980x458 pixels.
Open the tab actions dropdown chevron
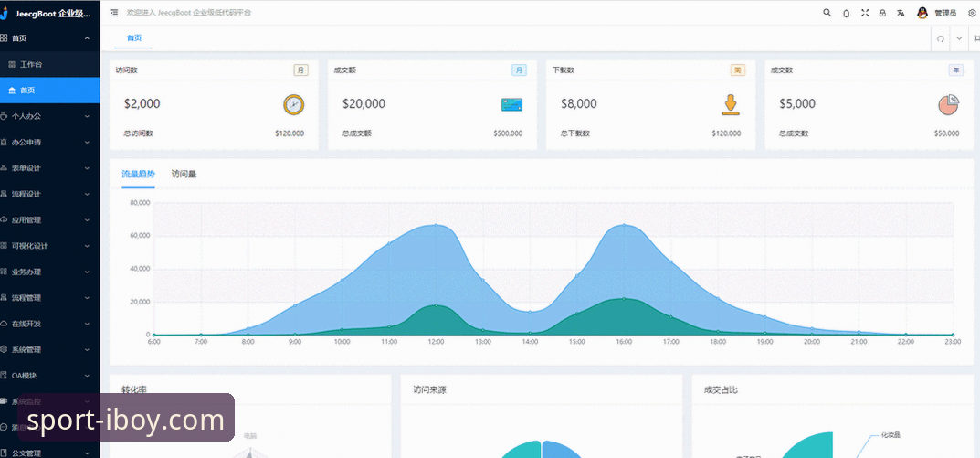959,38
